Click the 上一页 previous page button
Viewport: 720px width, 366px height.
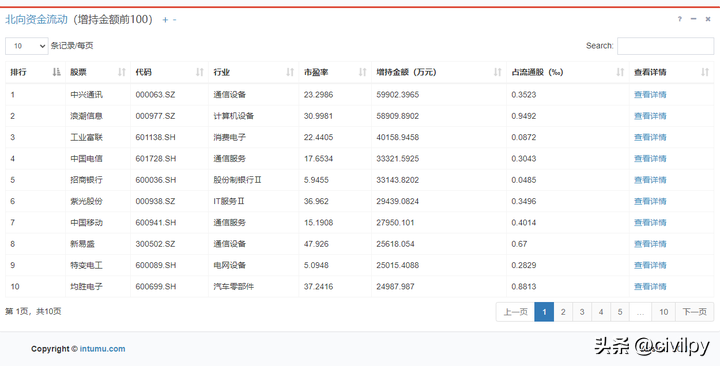[x=516, y=312]
